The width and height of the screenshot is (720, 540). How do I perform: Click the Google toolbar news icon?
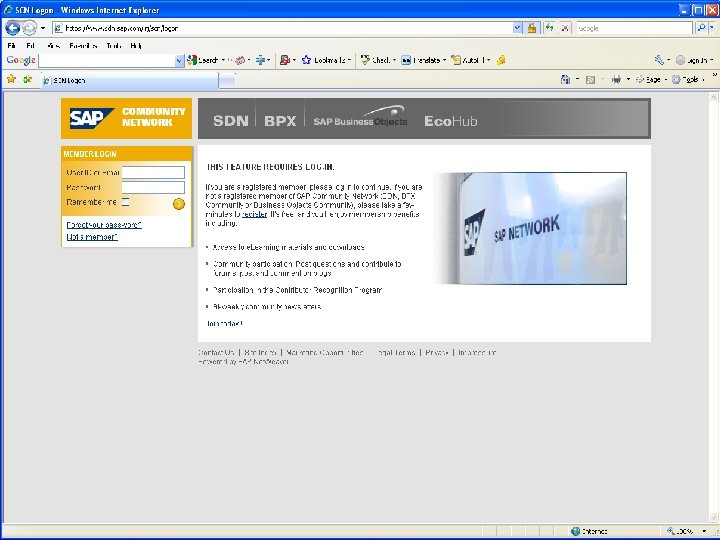(240, 60)
